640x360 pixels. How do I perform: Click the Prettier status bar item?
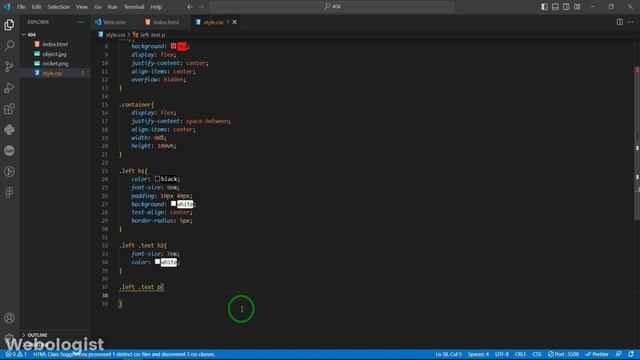tap(597, 354)
